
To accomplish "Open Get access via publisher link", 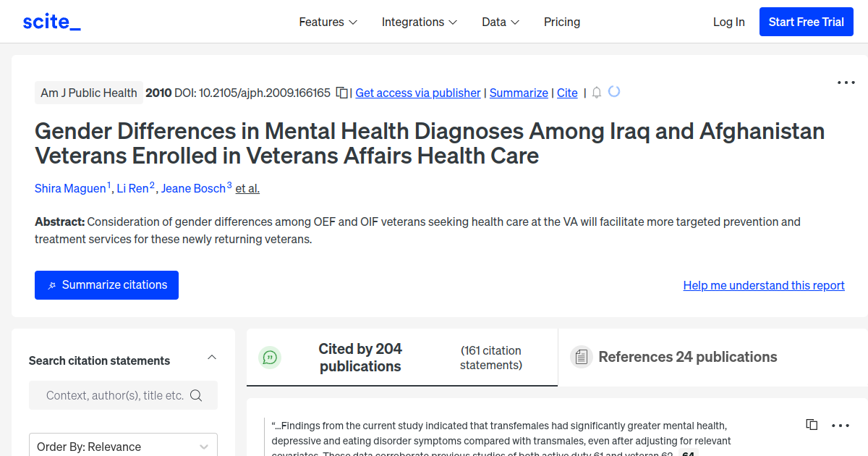I will click(x=418, y=93).
